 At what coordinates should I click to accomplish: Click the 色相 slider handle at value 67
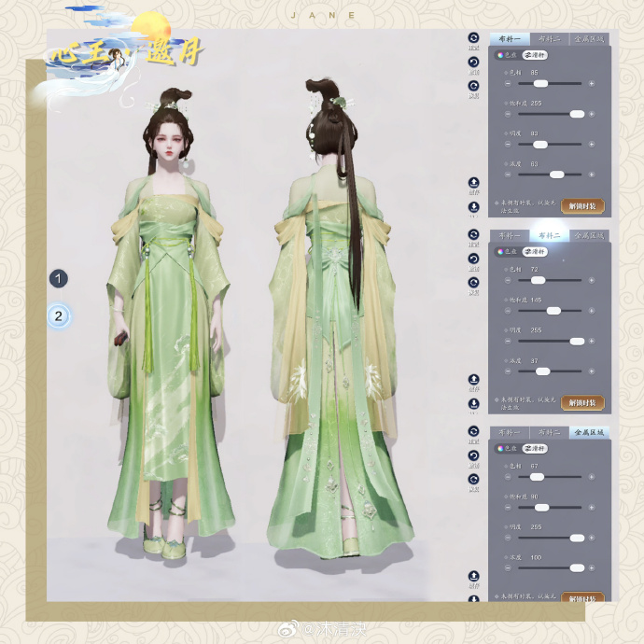tap(537, 477)
